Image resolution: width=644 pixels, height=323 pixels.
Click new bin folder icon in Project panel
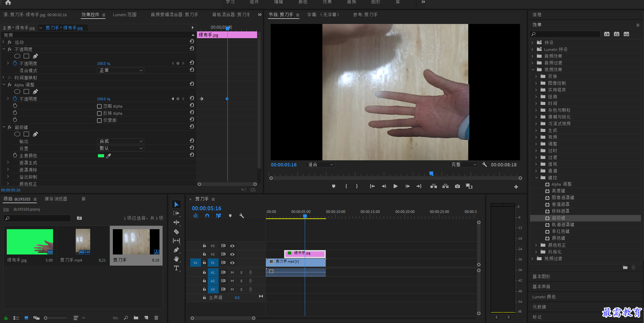pyautogui.click(x=136, y=318)
